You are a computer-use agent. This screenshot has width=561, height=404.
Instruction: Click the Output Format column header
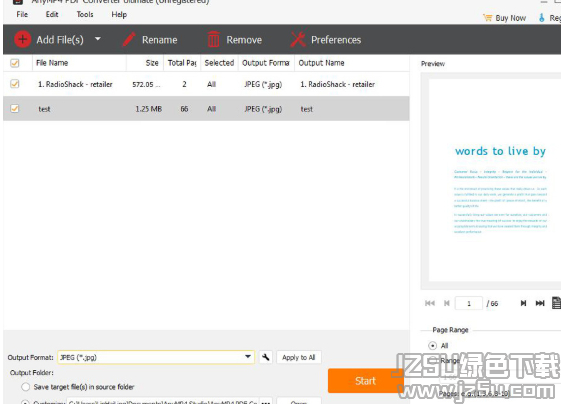click(x=266, y=63)
